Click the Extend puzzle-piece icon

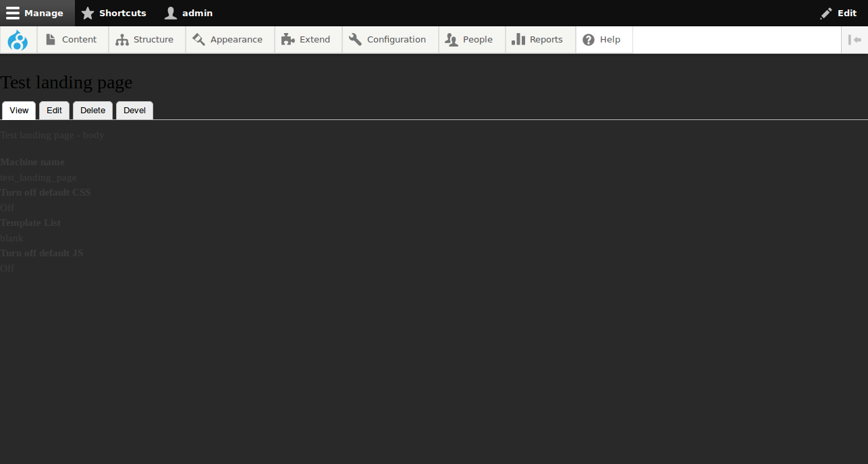tap(288, 39)
